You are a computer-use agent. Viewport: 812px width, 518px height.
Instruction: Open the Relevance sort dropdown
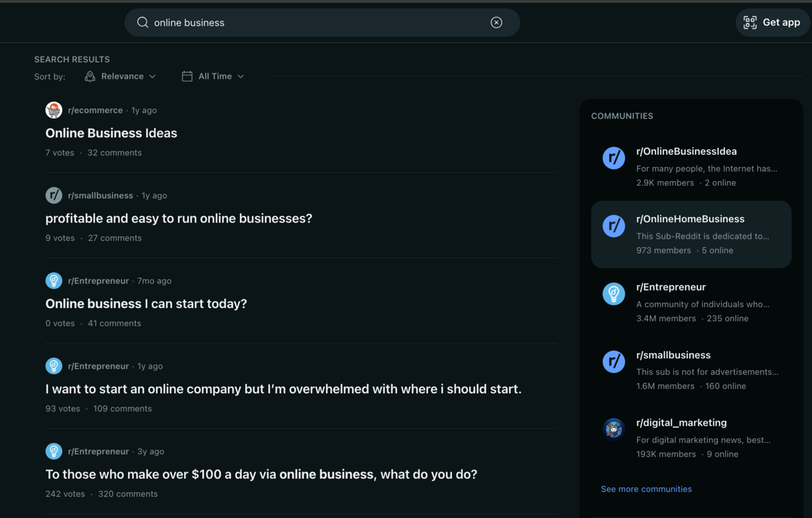click(x=121, y=76)
